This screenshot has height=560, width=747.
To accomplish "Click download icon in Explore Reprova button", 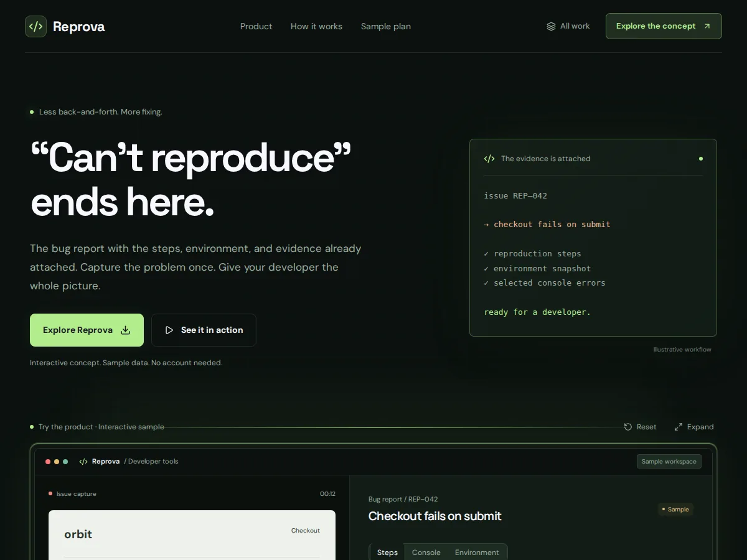I will click(x=125, y=330).
